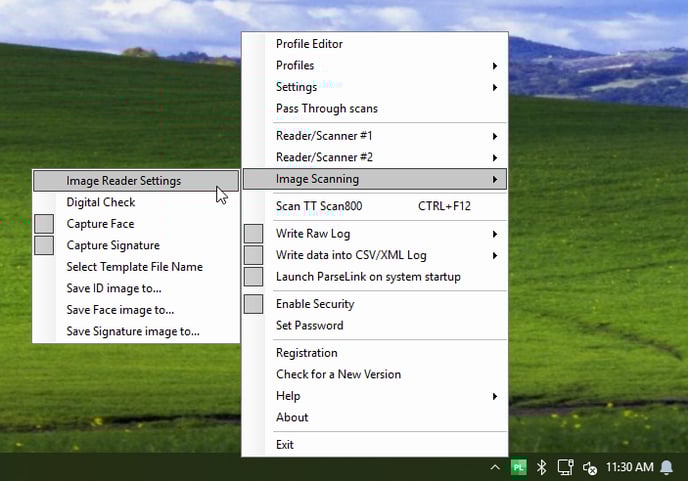Open the Bluetooth tray icon
This screenshot has height=481, width=688.
click(x=541, y=467)
